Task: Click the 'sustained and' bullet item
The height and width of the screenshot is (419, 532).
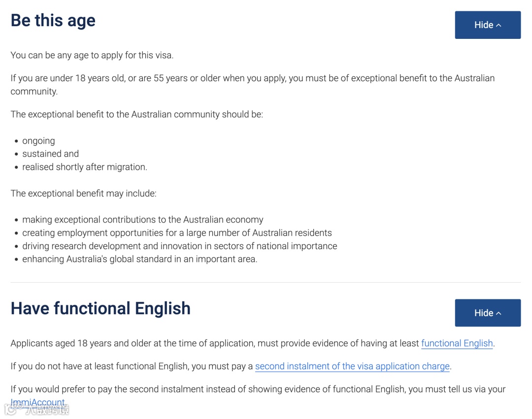Action: tap(51, 154)
